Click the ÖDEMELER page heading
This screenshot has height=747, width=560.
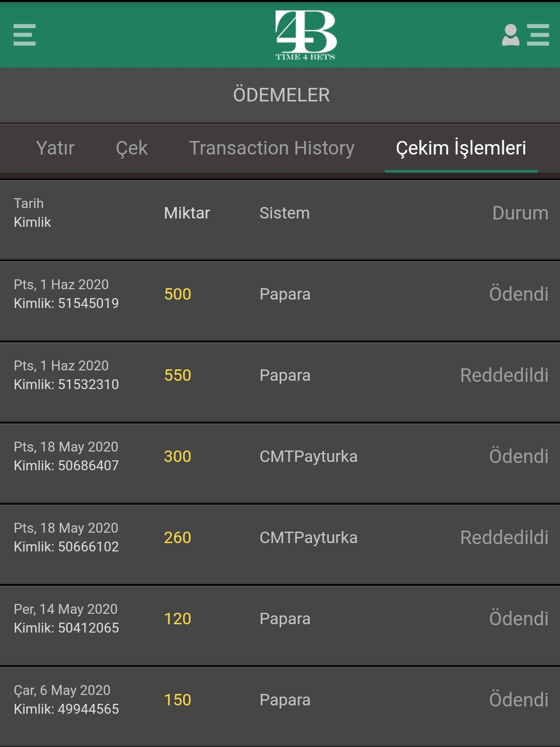(281, 95)
